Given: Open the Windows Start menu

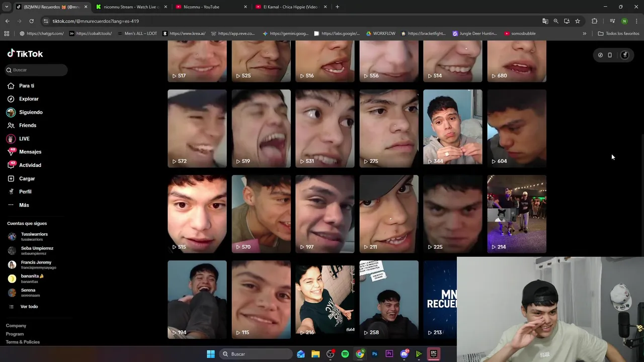Looking at the screenshot, I should pyautogui.click(x=211, y=354).
